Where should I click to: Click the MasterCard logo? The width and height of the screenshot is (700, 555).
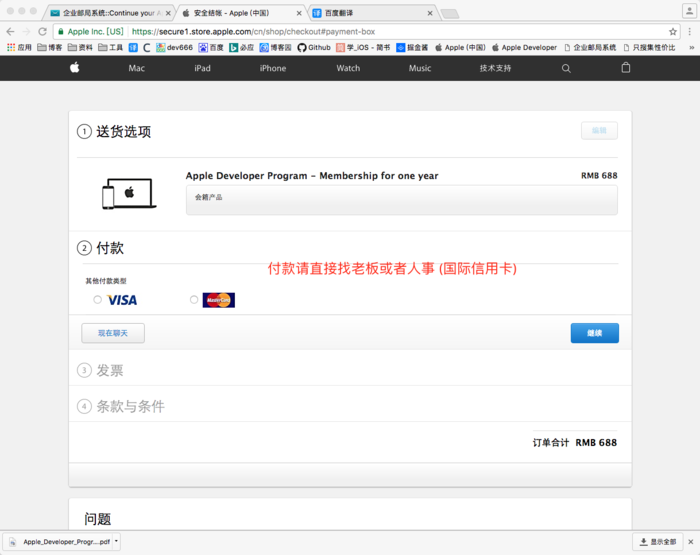(219, 300)
